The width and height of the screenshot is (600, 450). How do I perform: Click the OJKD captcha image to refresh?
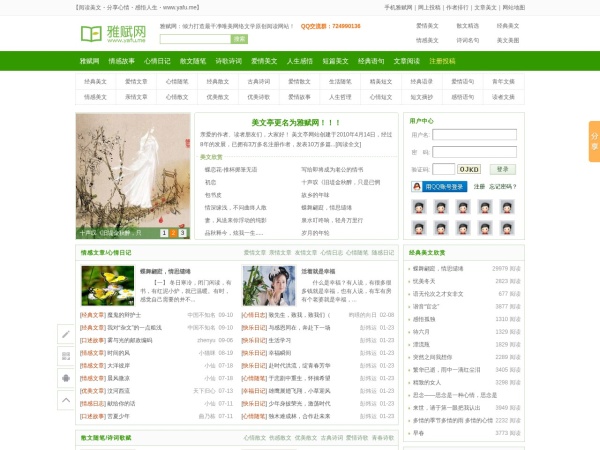tap(469, 169)
